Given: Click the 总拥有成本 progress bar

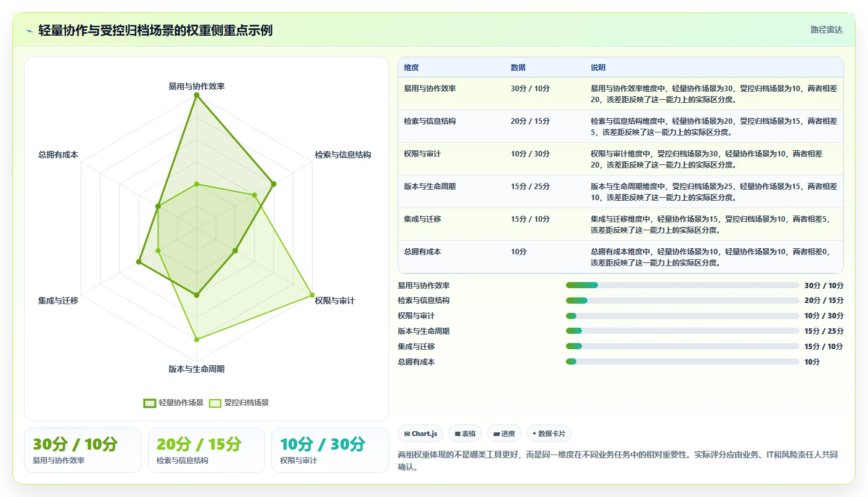Looking at the screenshot, I should tap(682, 362).
